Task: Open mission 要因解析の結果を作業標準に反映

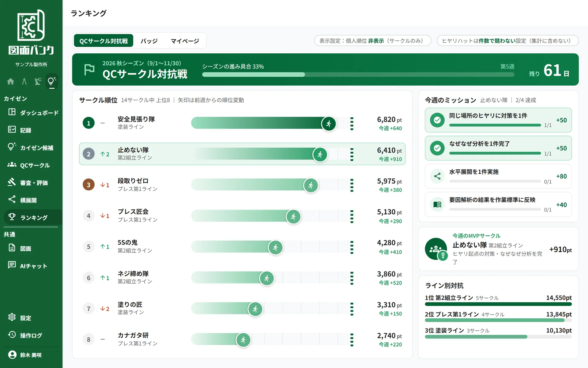Action: pyautogui.click(x=498, y=205)
